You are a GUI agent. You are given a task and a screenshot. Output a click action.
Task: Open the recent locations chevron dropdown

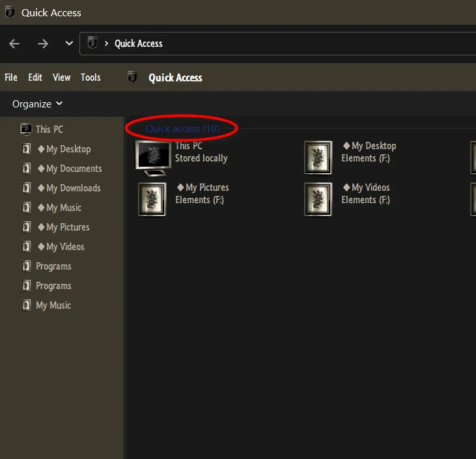69,44
